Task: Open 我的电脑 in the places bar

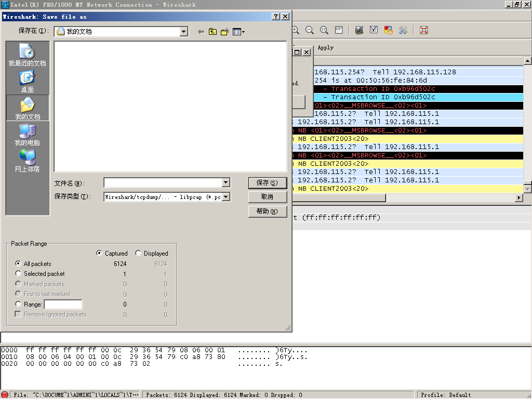Action: tap(28, 135)
